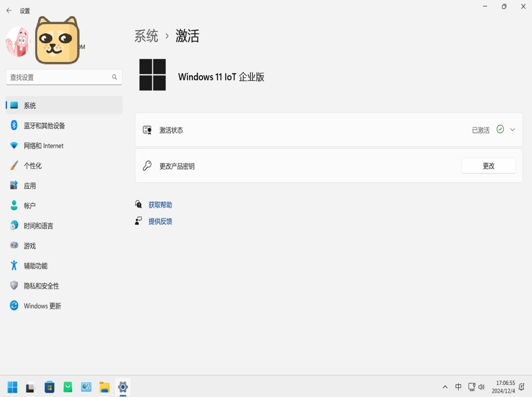Image resolution: width=532 pixels, height=397 pixels.
Task: Open the notification center bell icon
Action: click(x=522, y=387)
